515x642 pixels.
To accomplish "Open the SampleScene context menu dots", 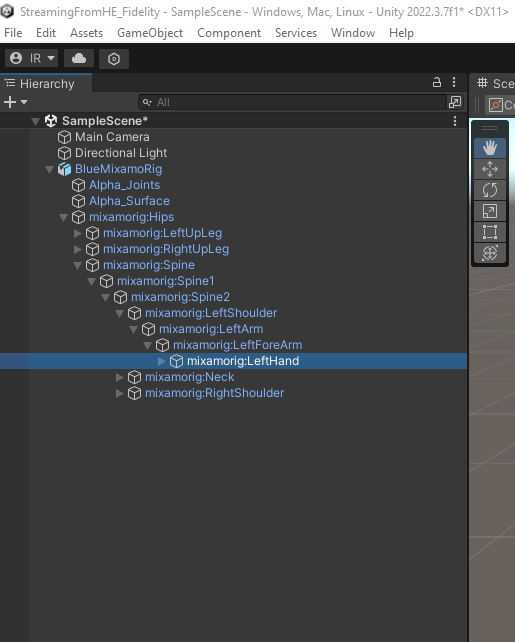I will [455, 121].
